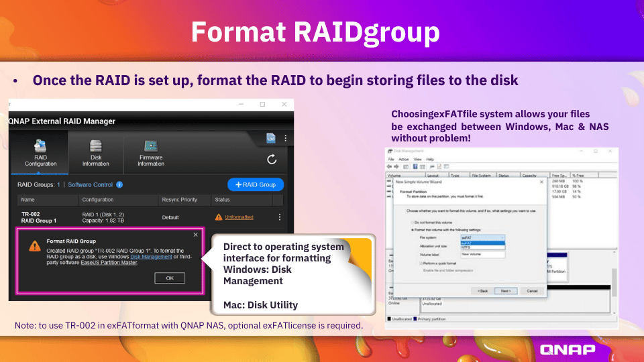Open the Log icon in RAID Manager
644x362 pixels.
coord(270,138)
